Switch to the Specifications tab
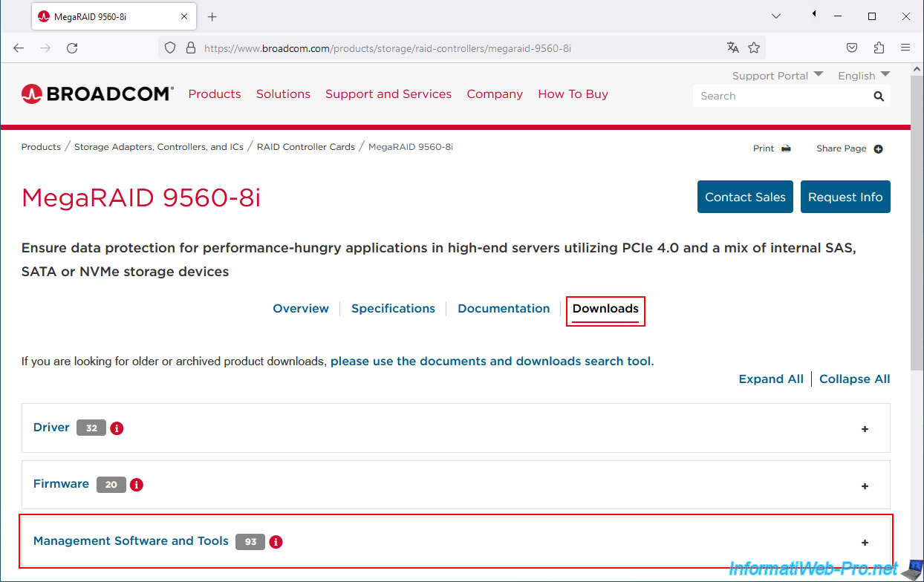This screenshot has height=582, width=924. (x=393, y=309)
